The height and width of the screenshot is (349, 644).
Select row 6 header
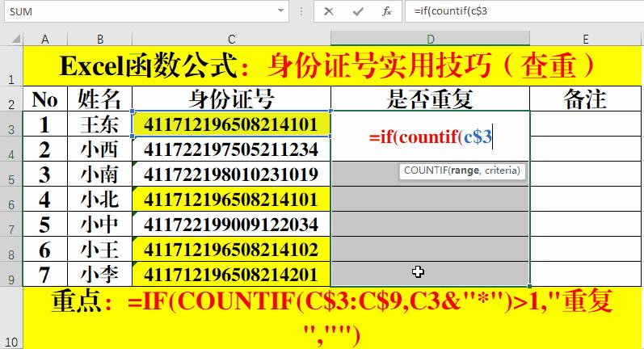(x=11, y=199)
